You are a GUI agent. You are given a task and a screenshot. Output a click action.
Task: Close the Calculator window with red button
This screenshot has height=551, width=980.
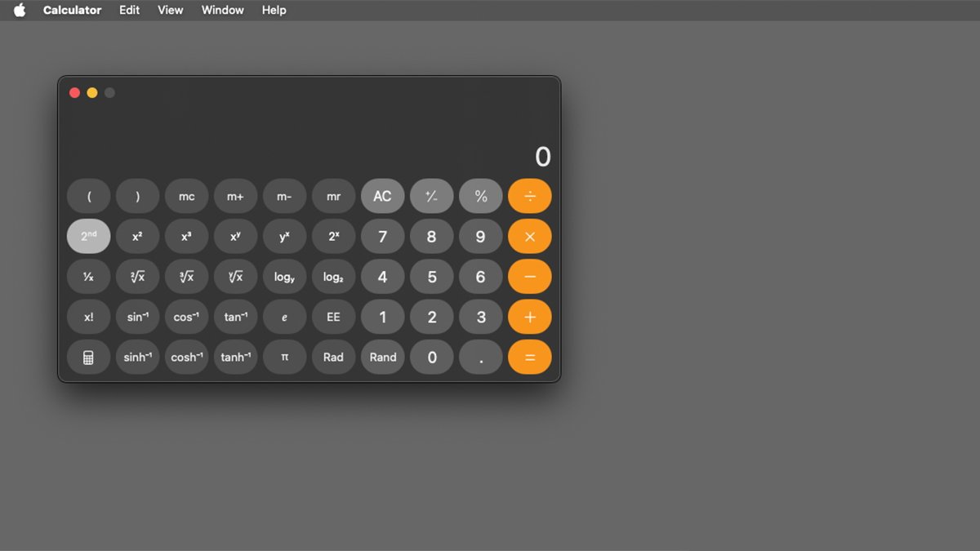pos(74,93)
